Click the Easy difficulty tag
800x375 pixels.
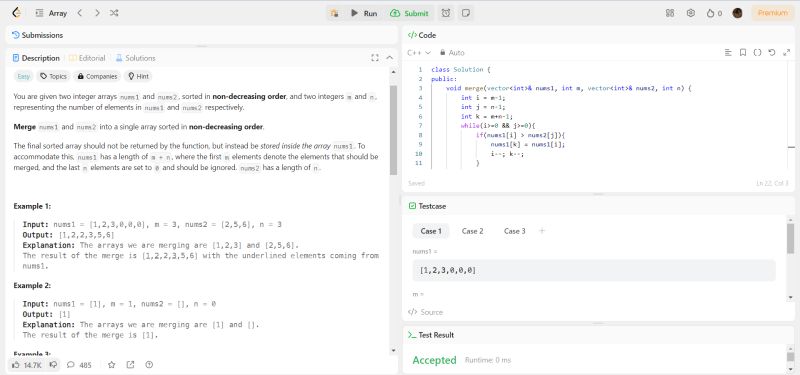(x=23, y=77)
